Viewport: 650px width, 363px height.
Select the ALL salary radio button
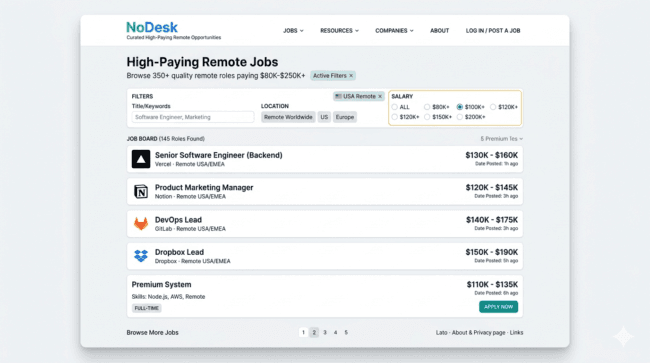tap(394, 107)
